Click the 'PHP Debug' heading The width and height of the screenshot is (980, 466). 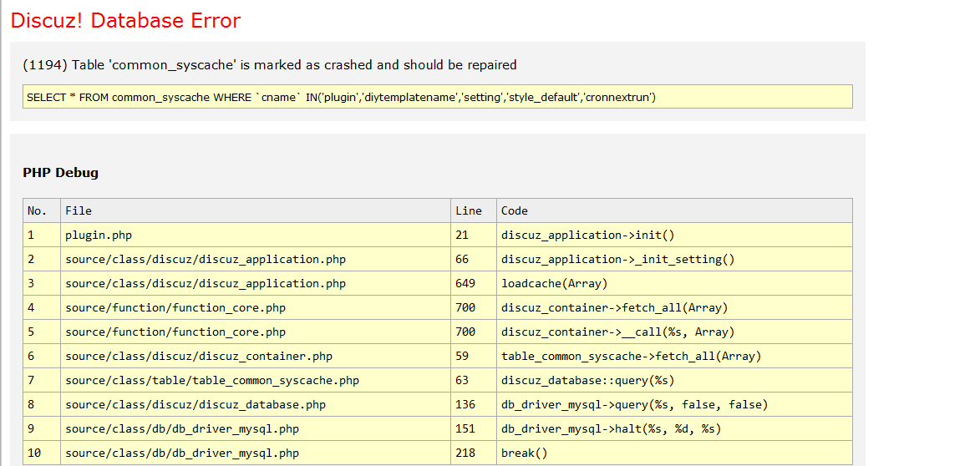pos(61,172)
